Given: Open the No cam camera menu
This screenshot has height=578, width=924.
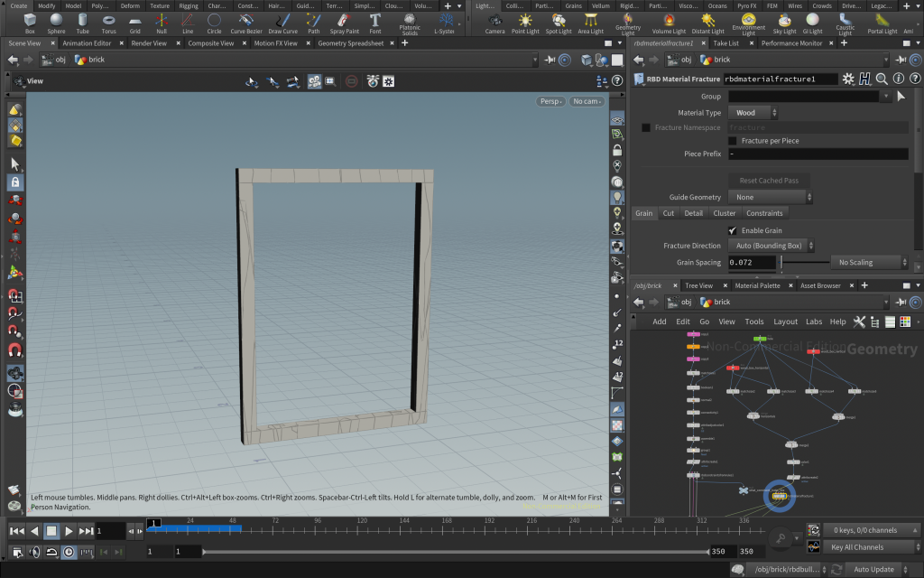Looking at the screenshot, I should click(587, 101).
